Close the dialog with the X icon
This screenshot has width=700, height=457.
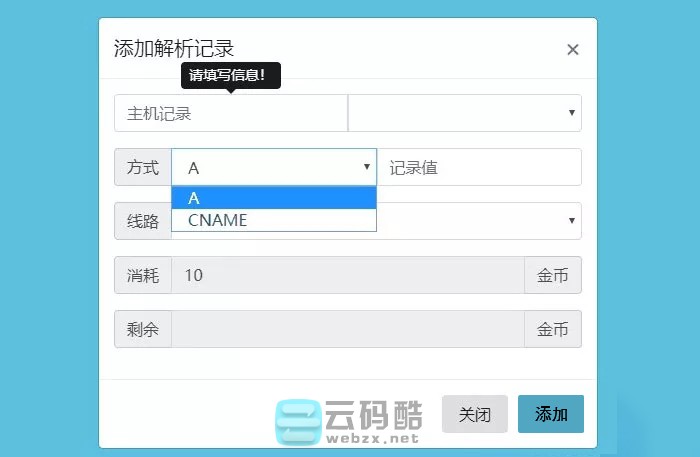coord(573,50)
